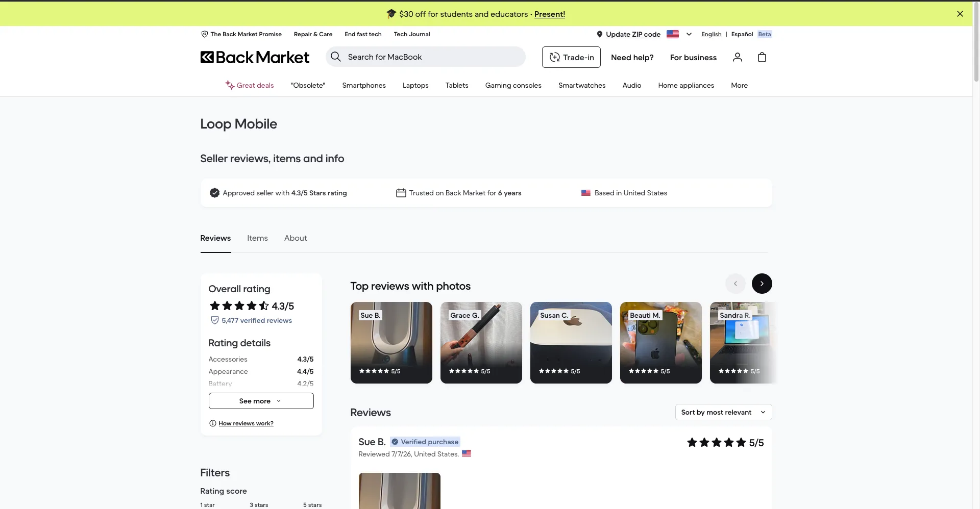This screenshot has height=509, width=980.
Task: Click the Need help? link
Action: tap(632, 58)
